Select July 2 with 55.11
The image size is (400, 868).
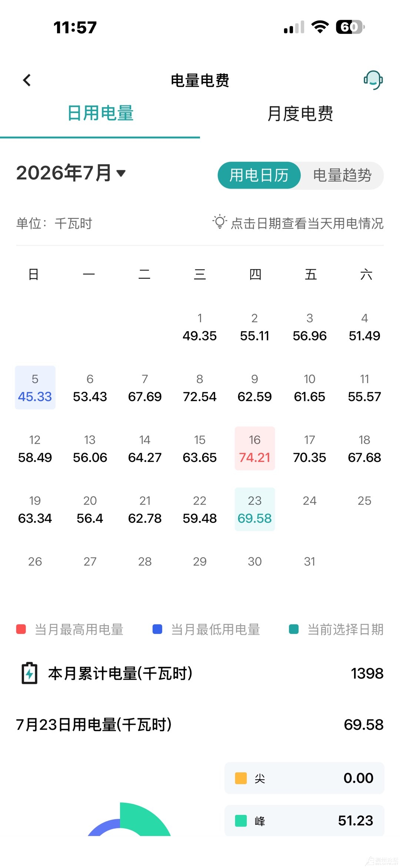(254, 327)
